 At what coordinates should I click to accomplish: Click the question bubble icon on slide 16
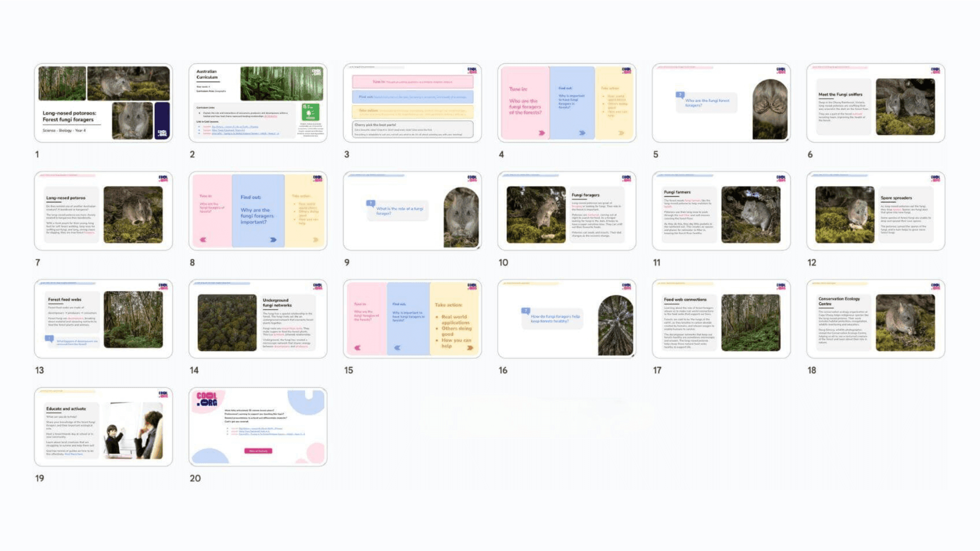pyautogui.click(x=525, y=311)
